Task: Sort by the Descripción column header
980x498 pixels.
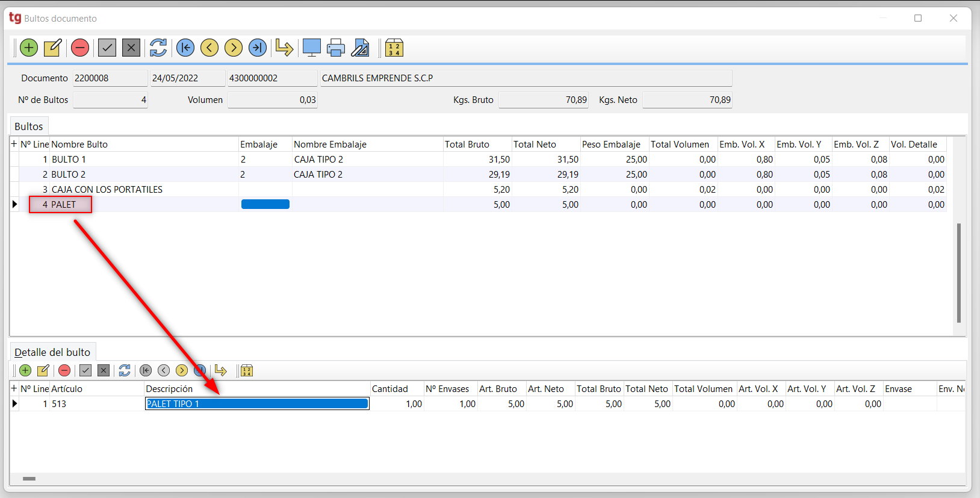Action: 257,389
